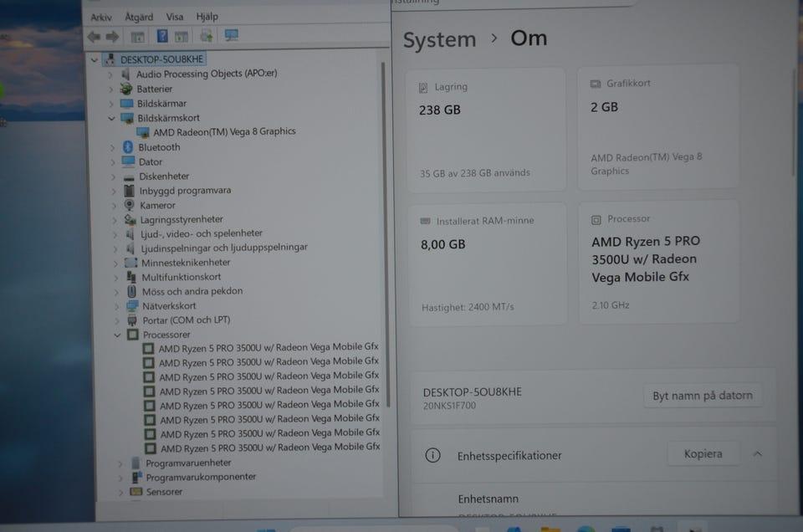This screenshot has width=803, height=532.
Task: Click the Back arrow toolbar icon
Action: click(x=94, y=37)
